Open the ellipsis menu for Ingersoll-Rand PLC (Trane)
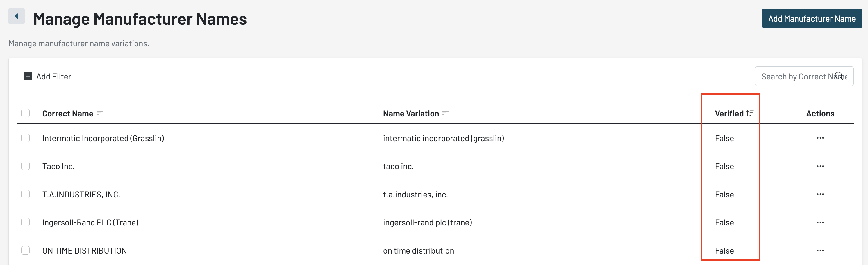 coord(820,222)
